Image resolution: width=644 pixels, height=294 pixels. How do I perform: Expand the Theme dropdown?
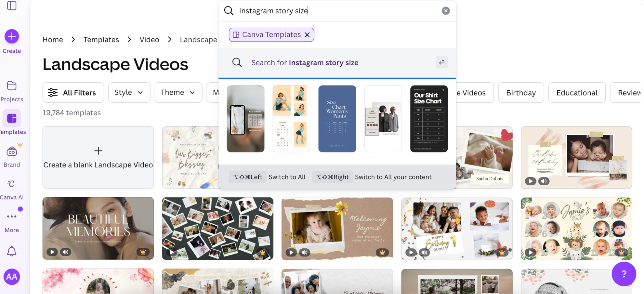pos(178,93)
